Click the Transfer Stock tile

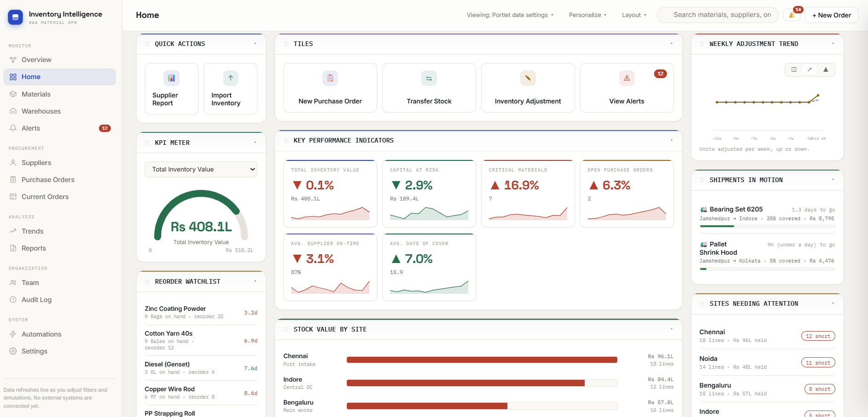(x=429, y=88)
